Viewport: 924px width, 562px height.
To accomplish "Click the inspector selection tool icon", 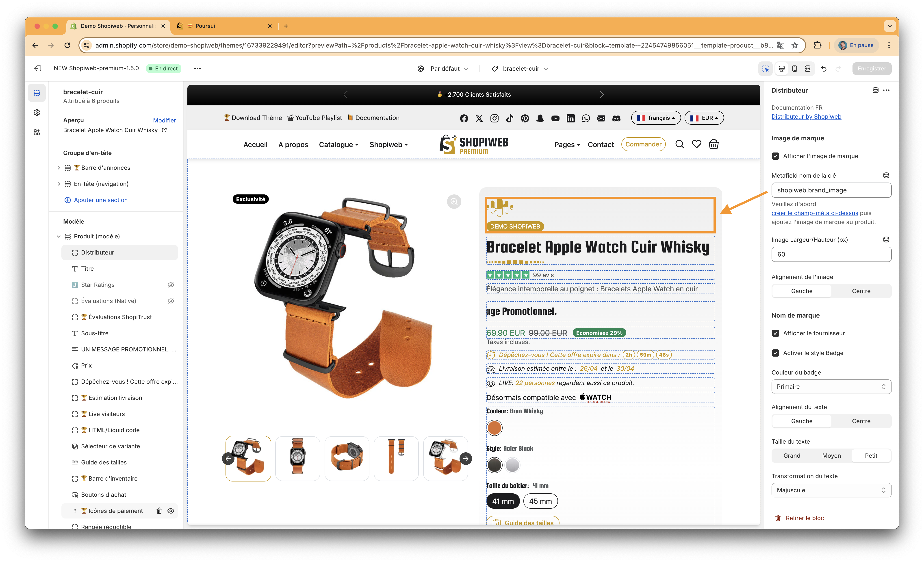I will [x=765, y=69].
